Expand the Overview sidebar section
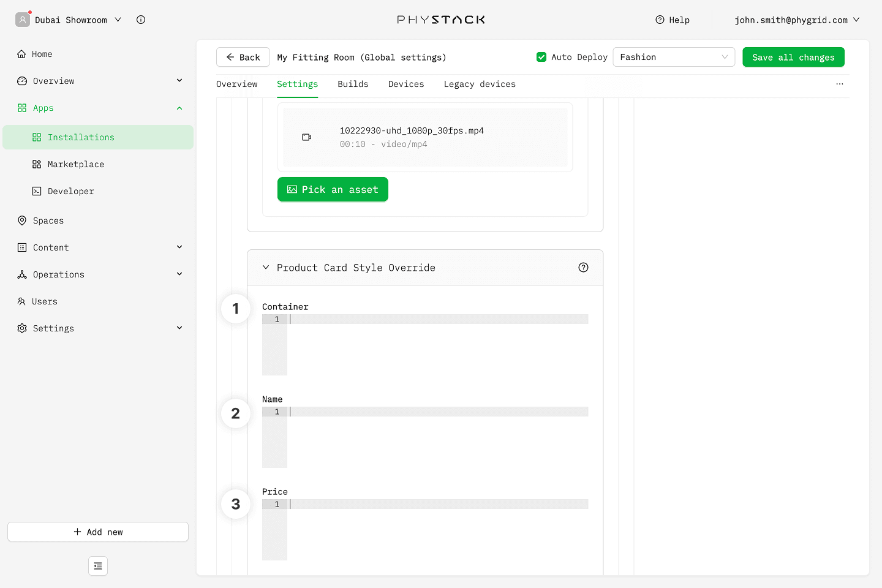The width and height of the screenshot is (882, 588). coord(179,80)
